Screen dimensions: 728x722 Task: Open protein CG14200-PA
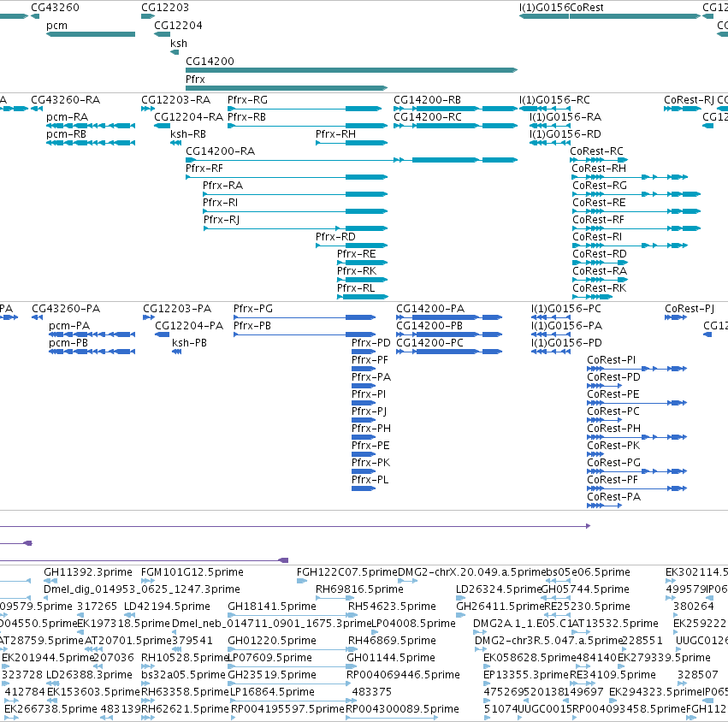pos(430,309)
